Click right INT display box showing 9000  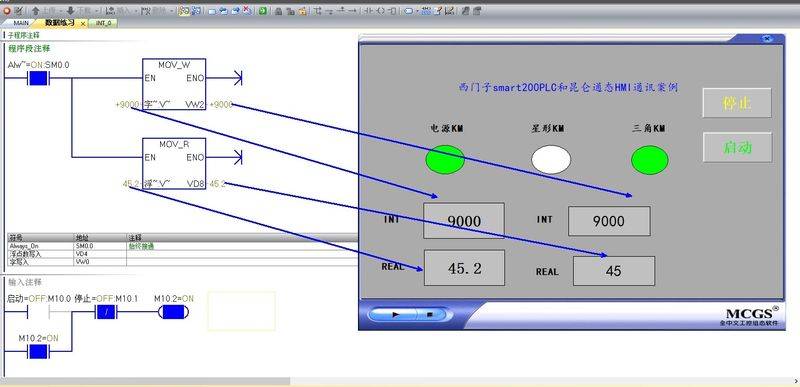point(609,221)
